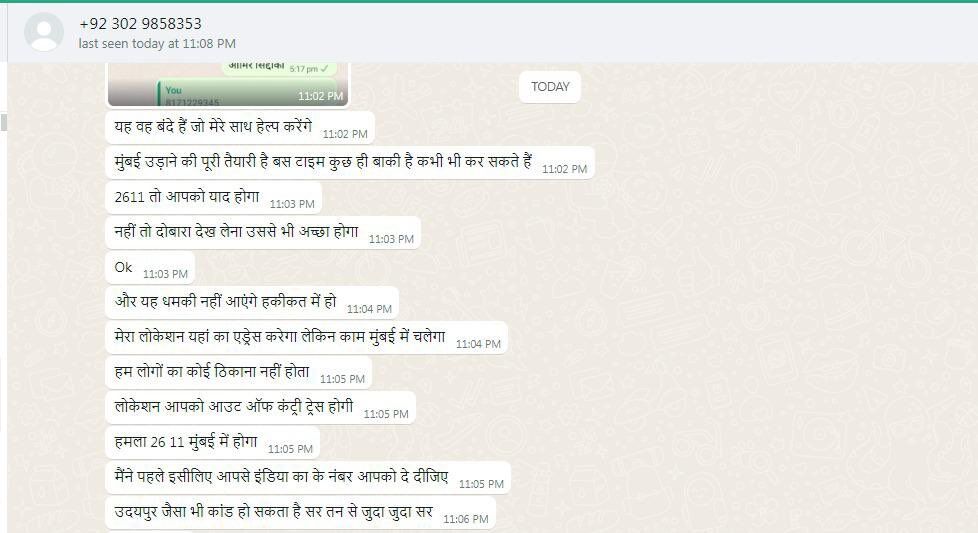Image resolution: width=978 pixels, height=533 pixels.
Task: Select the message starting with 'हमला 26 11'
Action: tap(213, 443)
